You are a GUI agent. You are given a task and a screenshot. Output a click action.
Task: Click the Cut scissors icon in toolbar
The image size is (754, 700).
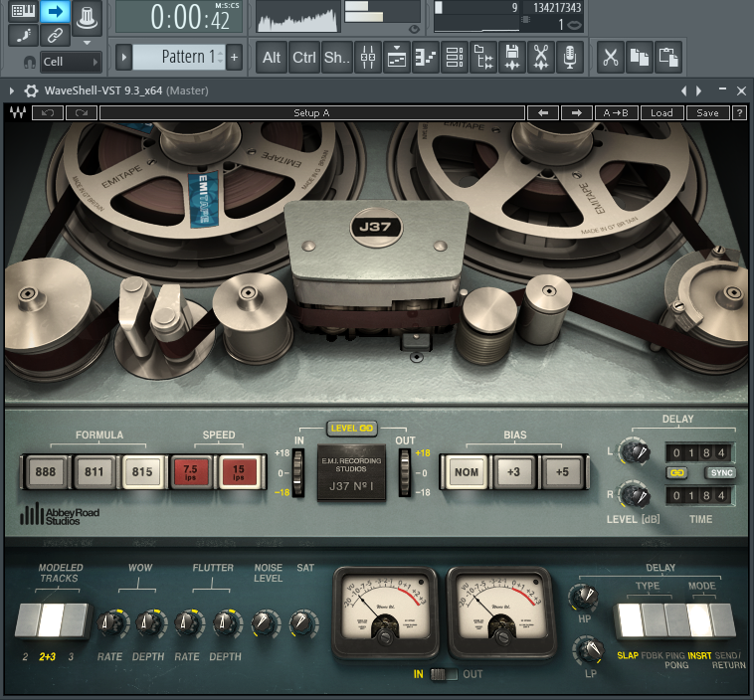[611, 57]
